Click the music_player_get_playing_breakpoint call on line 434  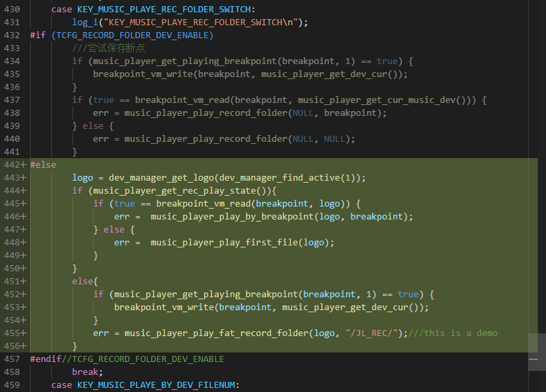[x=184, y=61]
